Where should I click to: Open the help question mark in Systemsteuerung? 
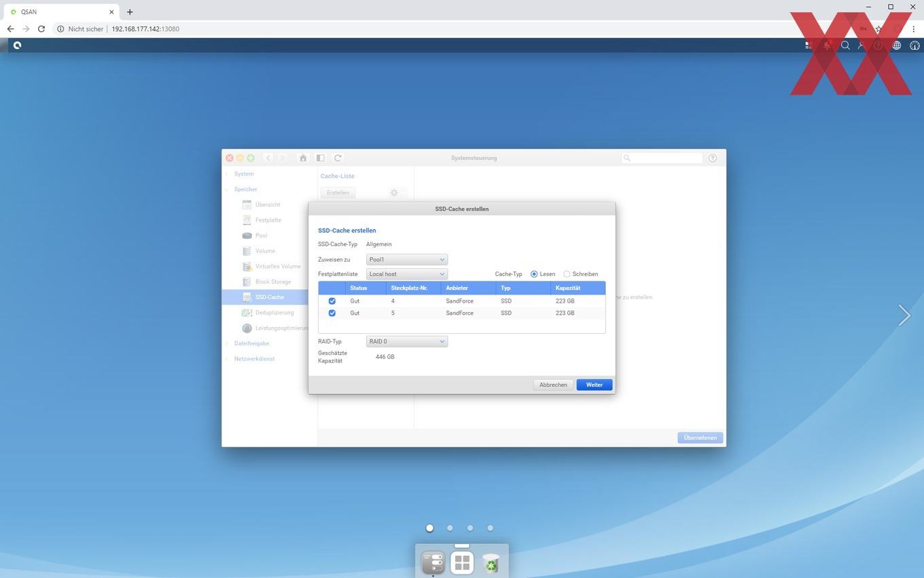pos(712,158)
